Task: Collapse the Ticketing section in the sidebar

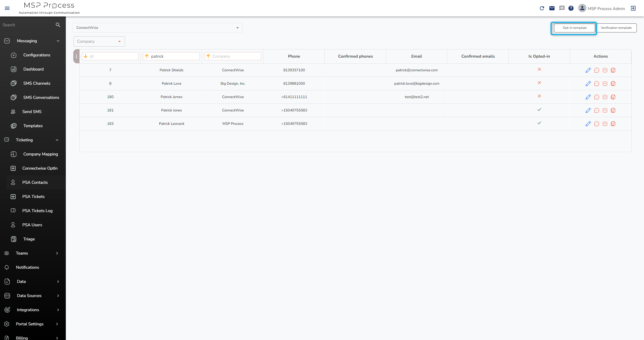Action: pos(57,140)
